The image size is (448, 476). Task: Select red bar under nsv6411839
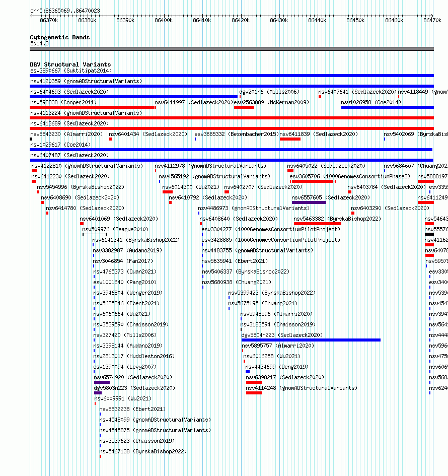290,139
